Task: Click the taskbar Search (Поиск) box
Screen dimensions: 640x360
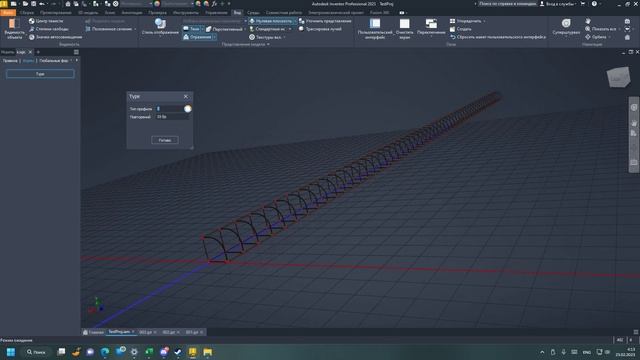Action: [36, 352]
